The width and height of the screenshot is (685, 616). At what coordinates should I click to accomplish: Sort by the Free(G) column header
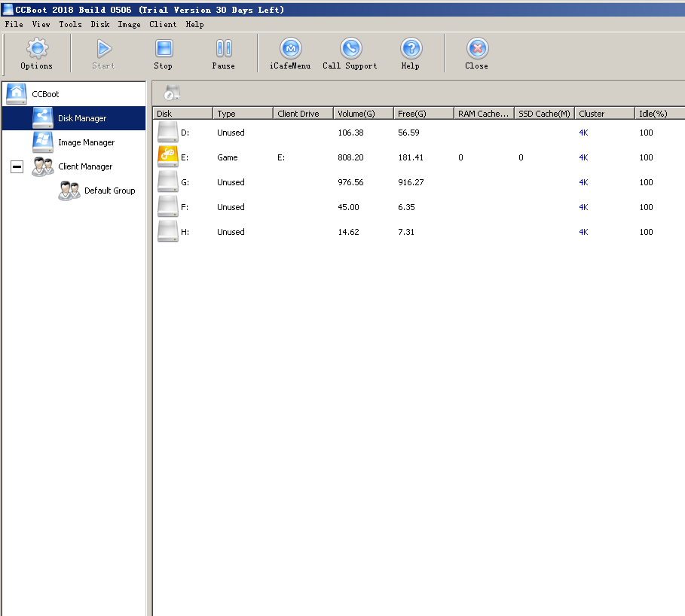(x=424, y=114)
